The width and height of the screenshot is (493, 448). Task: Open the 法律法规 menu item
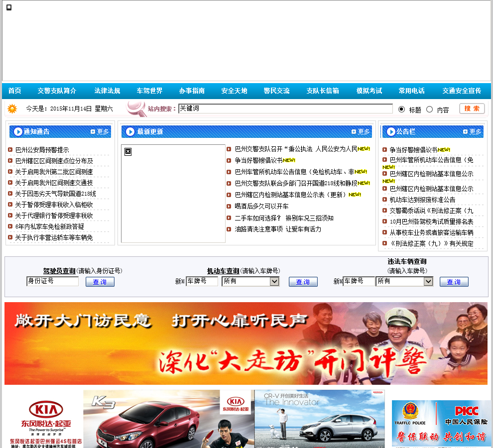pyautogui.click(x=107, y=91)
